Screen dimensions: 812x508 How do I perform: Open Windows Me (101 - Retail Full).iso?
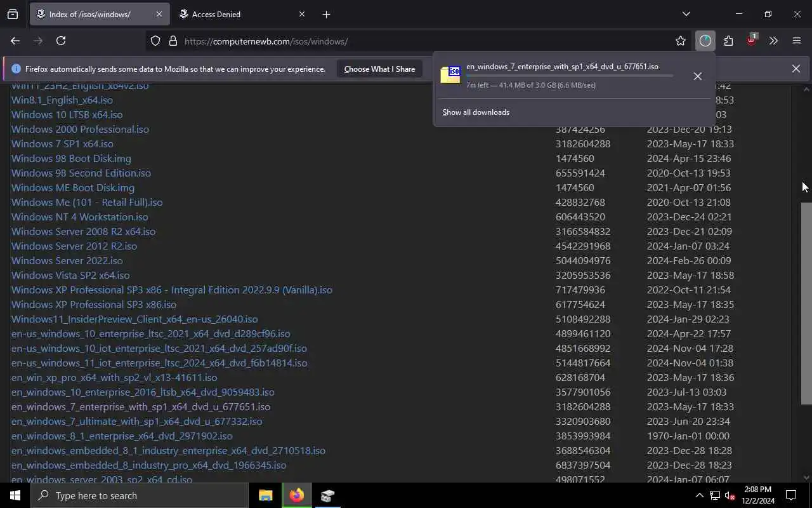tap(87, 202)
